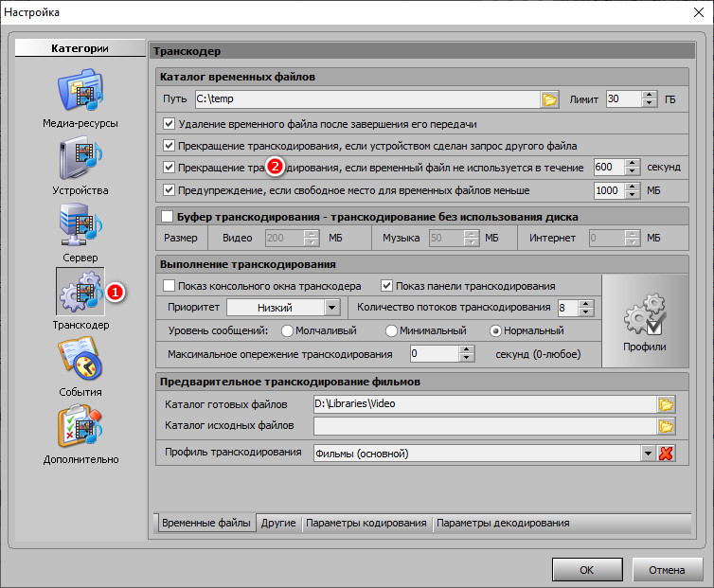The width and height of the screenshot is (714, 588).
Task: Open the Параметры кодирования tab
Action: tap(366, 523)
